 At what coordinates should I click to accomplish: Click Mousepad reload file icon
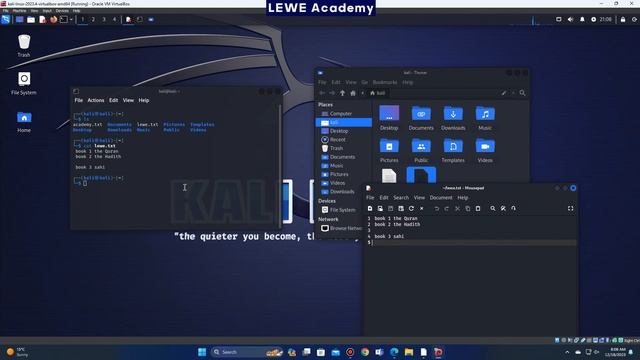point(411,209)
